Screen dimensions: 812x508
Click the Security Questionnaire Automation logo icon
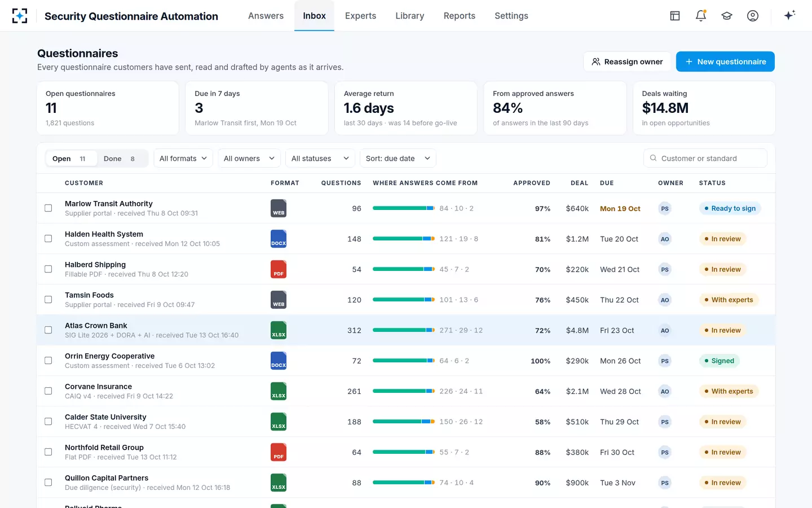(20, 16)
